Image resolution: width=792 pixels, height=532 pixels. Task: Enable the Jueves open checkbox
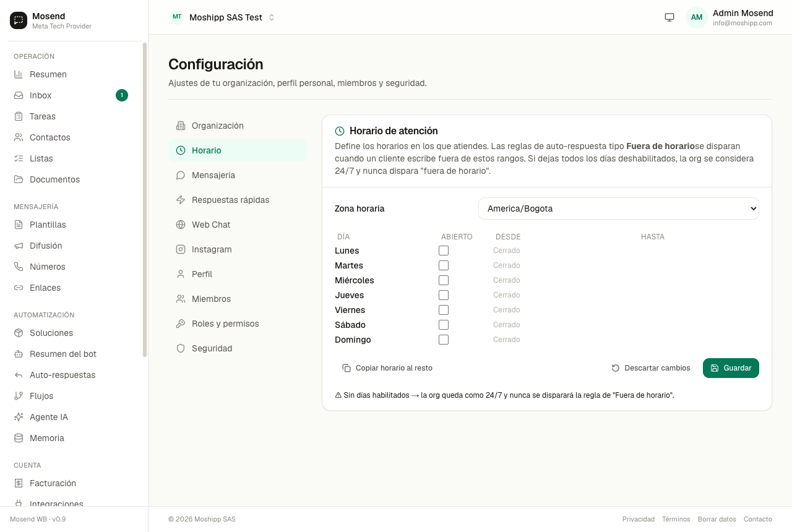(x=444, y=295)
